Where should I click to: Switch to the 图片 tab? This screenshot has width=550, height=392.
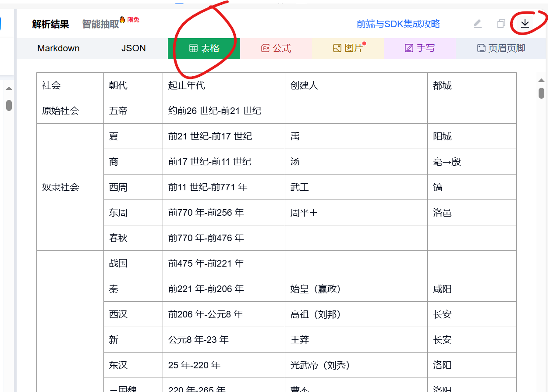(x=348, y=48)
